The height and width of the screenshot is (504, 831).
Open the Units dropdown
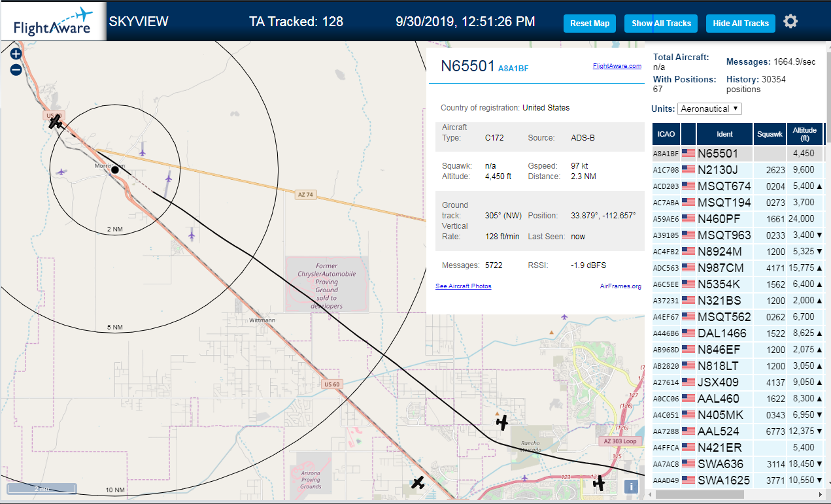709,109
